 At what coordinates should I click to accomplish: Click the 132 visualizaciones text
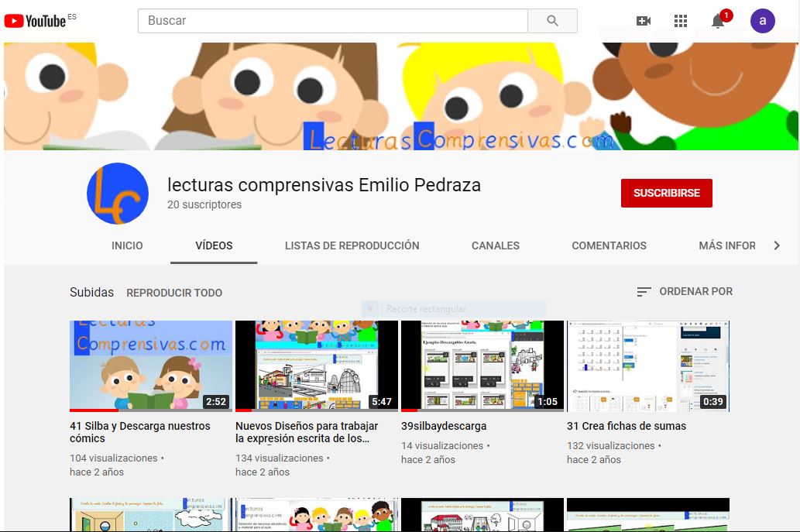(x=611, y=446)
